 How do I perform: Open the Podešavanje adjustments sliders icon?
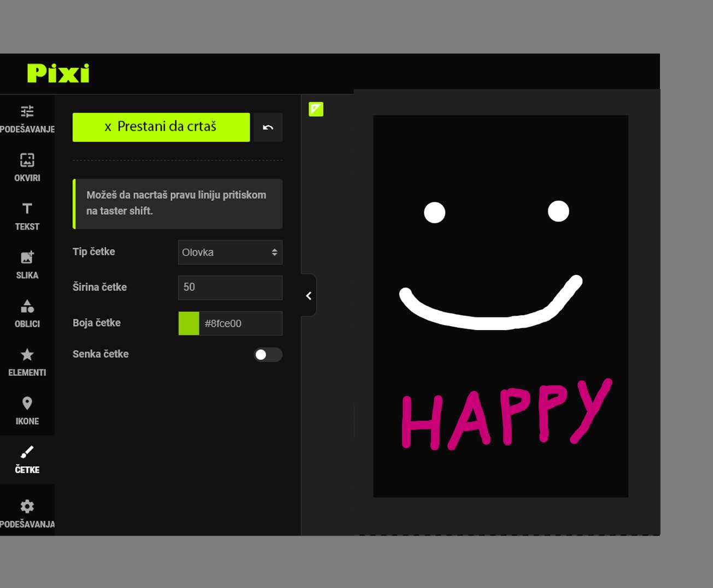(27, 119)
